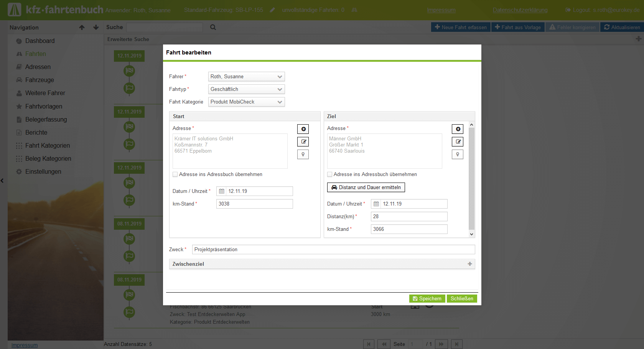Show Start address on map pin icon
Image resolution: width=644 pixels, height=349 pixels.
pos(303,154)
